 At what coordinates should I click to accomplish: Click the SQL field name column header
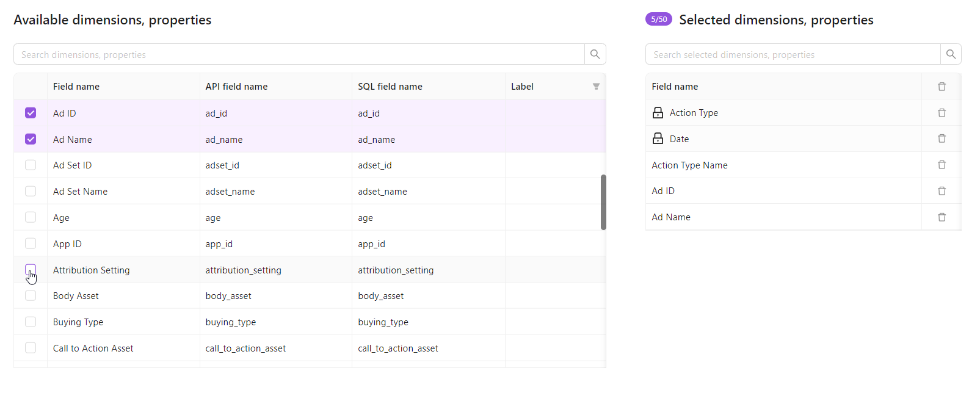tap(390, 87)
